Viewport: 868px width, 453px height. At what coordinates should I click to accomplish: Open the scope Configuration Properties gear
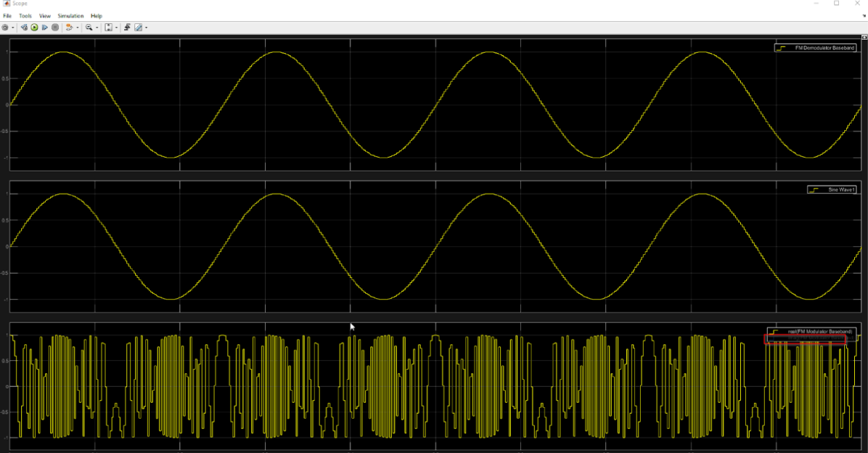(5, 28)
